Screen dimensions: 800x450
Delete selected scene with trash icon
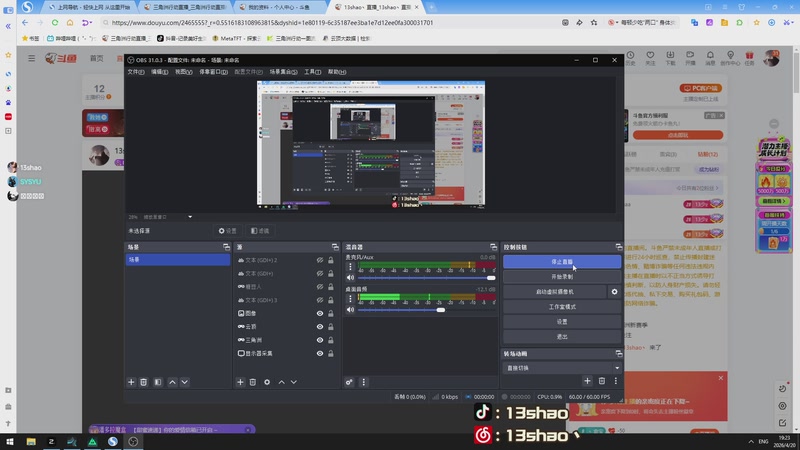point(144,382)
